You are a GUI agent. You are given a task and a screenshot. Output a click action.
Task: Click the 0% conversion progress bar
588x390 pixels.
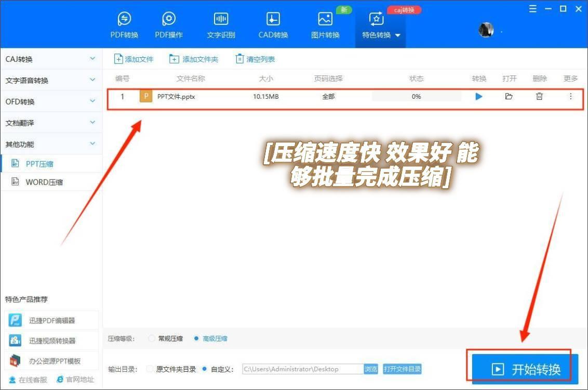coord(416,96)
